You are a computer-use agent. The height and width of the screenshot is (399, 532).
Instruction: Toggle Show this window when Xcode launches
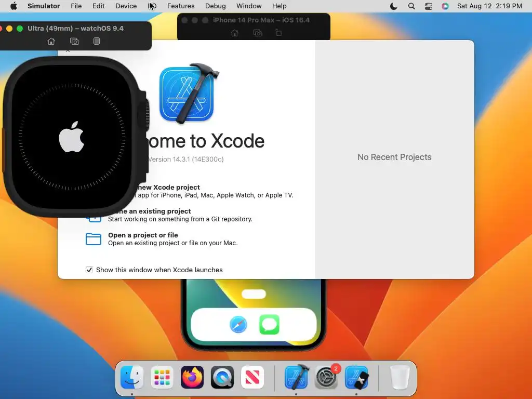(x=89, y=270)
